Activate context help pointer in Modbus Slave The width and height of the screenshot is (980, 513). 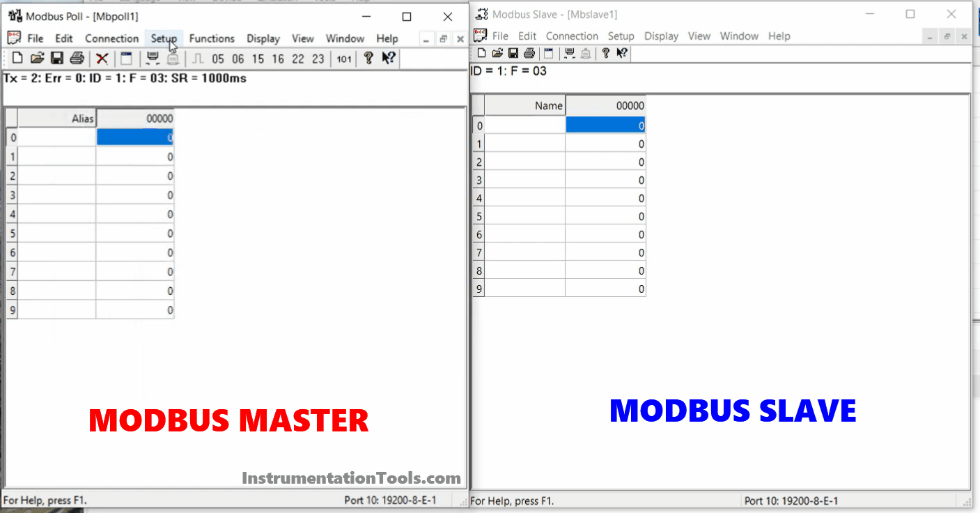(622, 53)
